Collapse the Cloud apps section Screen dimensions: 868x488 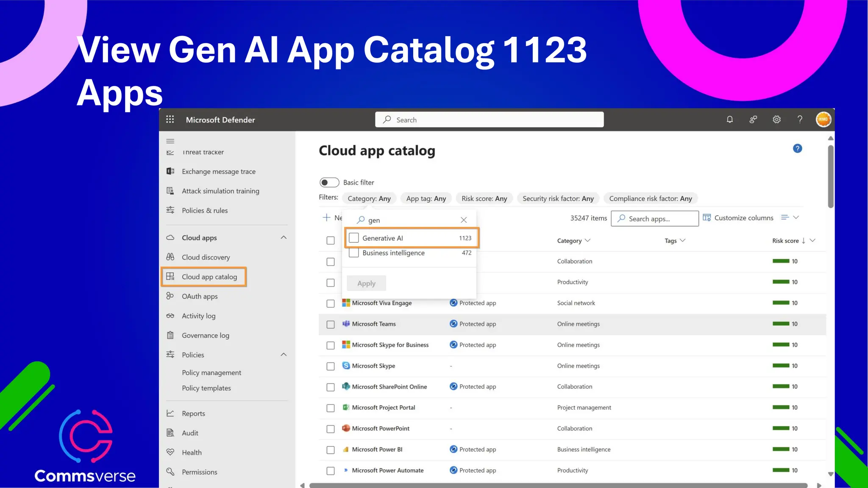[284, 238]
